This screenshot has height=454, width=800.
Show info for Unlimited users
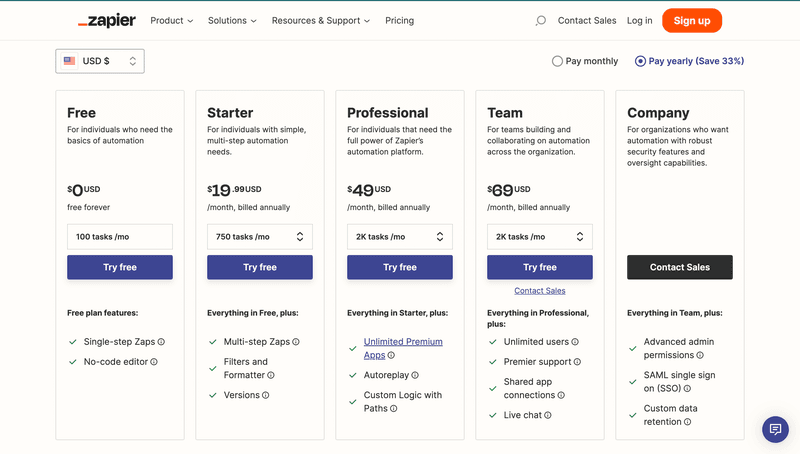coord(575,342)
